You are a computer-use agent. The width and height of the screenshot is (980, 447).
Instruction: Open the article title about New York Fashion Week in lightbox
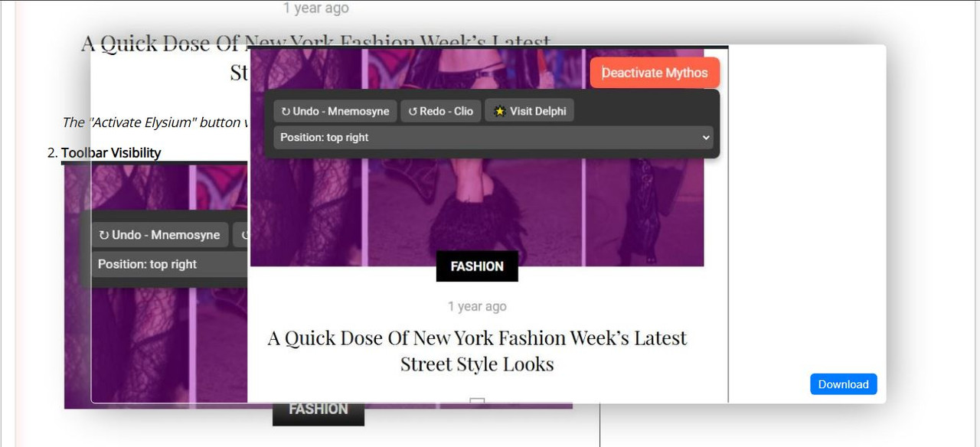click(477, 351)
